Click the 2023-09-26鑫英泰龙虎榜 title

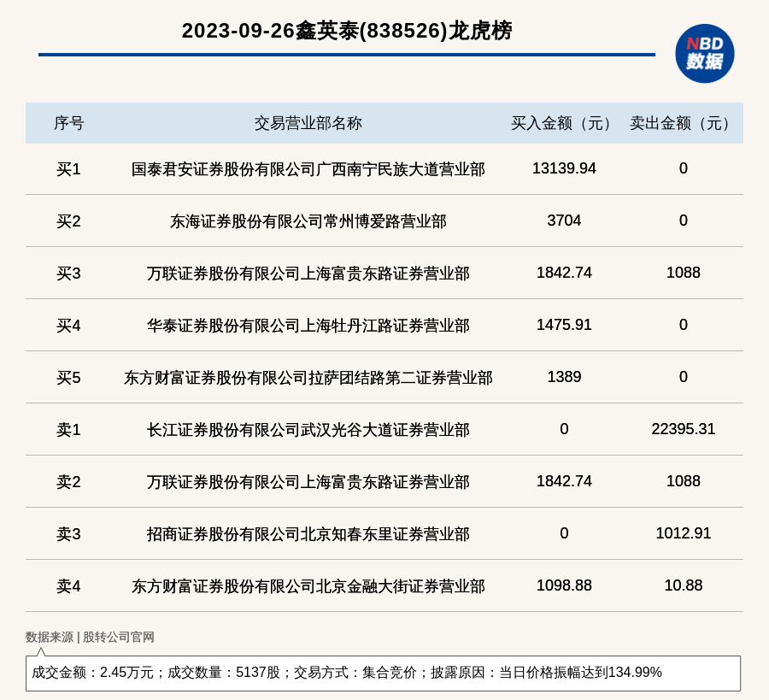(347, 31)
